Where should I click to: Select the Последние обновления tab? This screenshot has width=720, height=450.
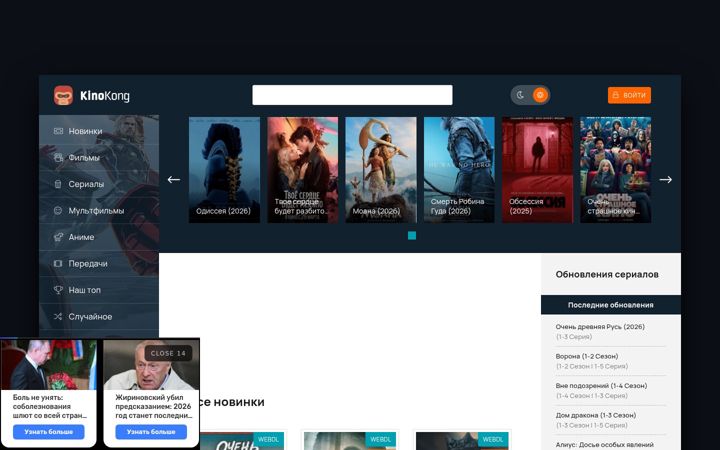[611, 305]
